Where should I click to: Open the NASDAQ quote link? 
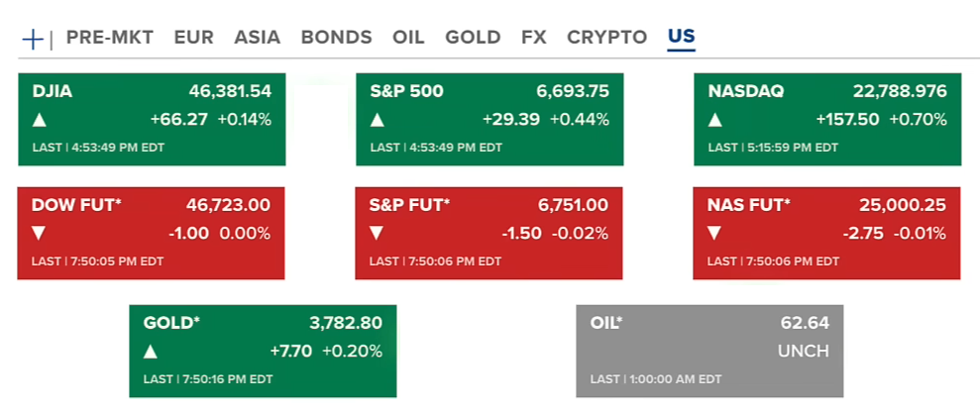[x=746, y=92]
